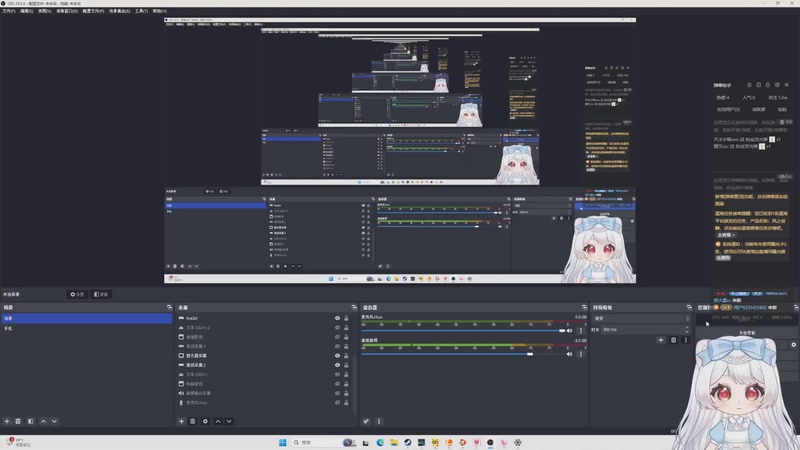Show the 文本 (GDI+) source via eye icon
The width and height of the screenshot is (800, 450).
(x=337, y=374)
